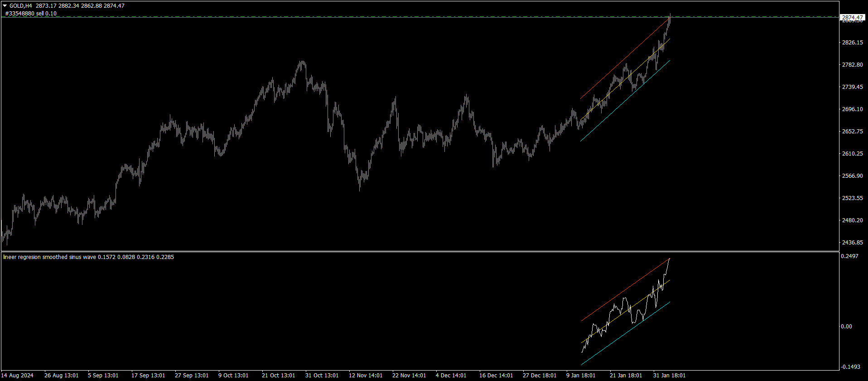Click the lineer regresion smoothed sinus wave label
Viewport: 868px width, 381px height.
coord(49,257)
